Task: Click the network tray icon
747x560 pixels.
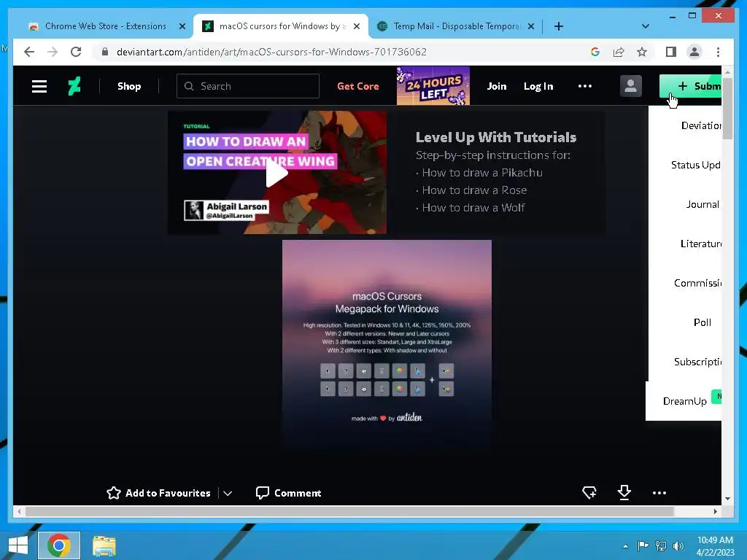Action: coord(661,545)
